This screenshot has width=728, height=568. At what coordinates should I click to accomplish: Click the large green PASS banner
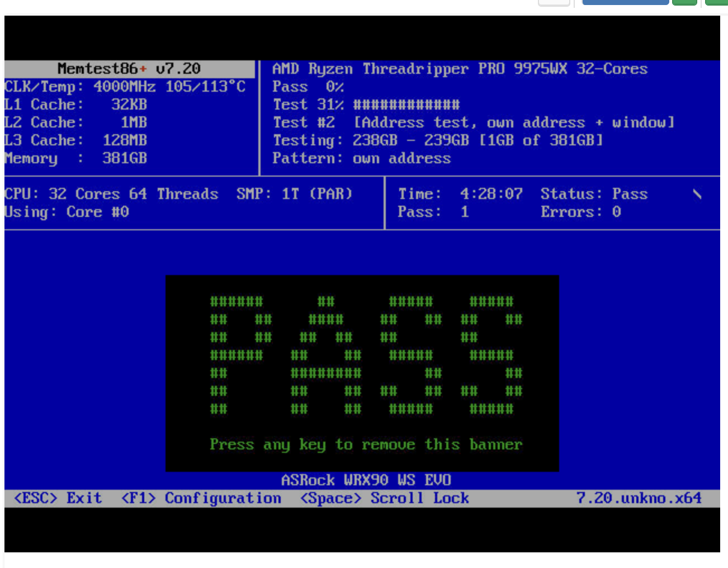pyautogui.click(x=366, y=356)
